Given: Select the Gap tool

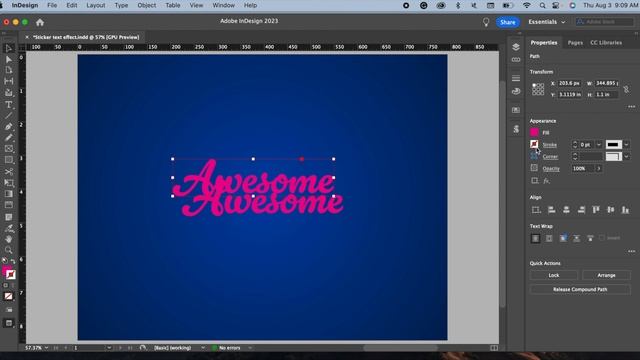Looking at the screenshot, I should (x=9, y=81).
